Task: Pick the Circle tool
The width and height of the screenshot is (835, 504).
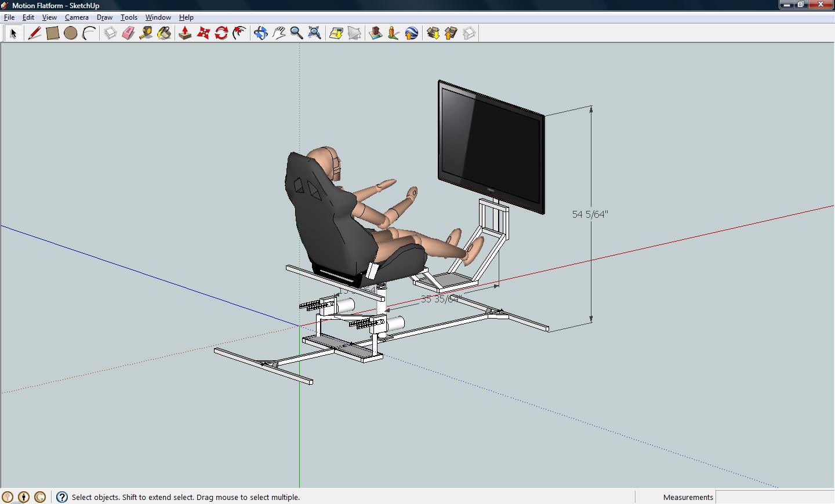Action: point(71,33)
